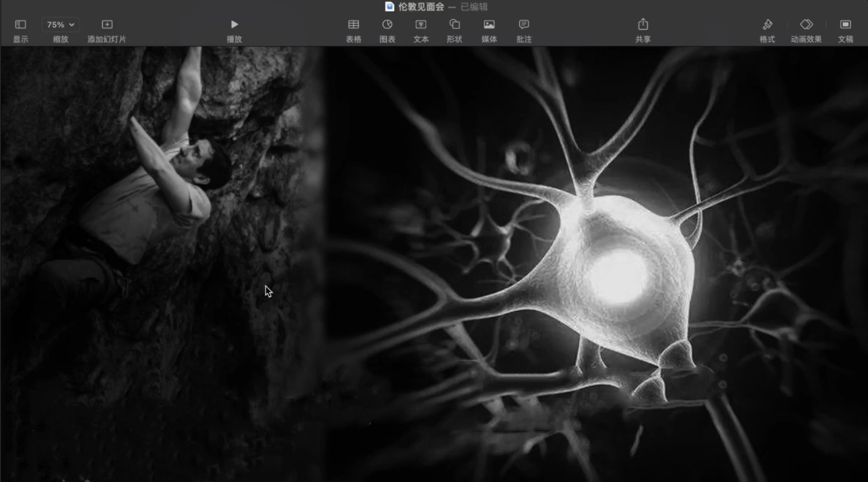This screenshot has height=482, width=868.
Task: Open the 图表 chart picker
Action: 387,25
